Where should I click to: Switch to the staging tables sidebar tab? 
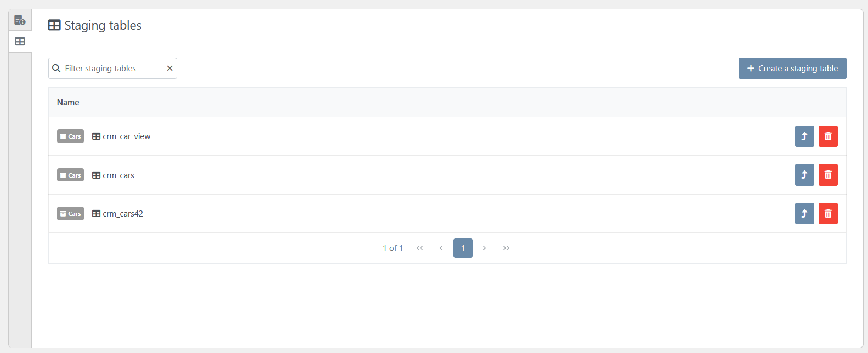click(20, 41)
